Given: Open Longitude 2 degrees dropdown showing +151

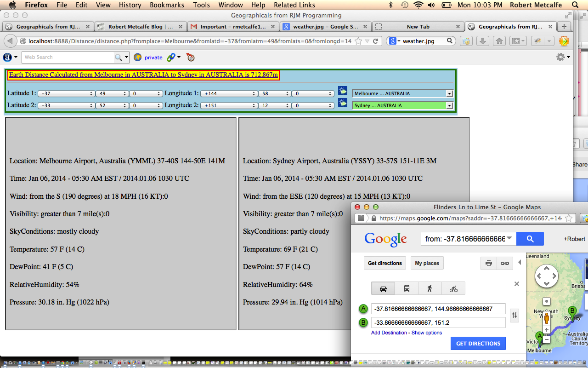Looking at the screenshot, I should [x=229, y=105].
